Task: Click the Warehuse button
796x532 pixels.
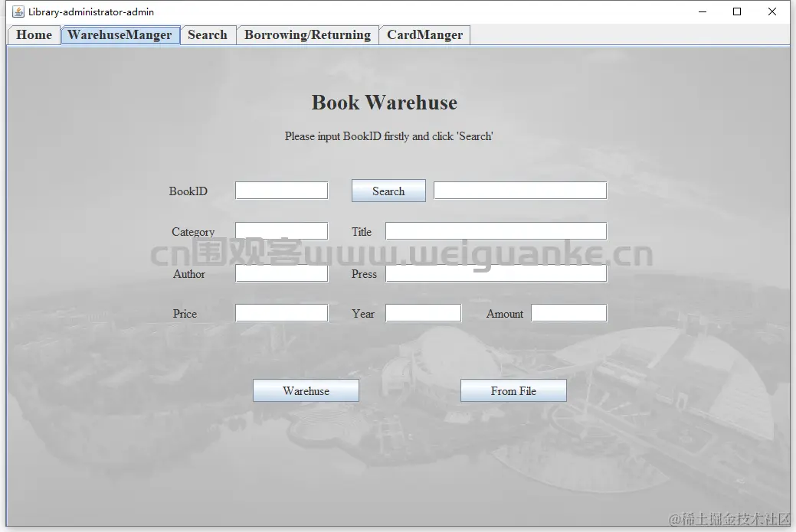Action: [306, 390]
